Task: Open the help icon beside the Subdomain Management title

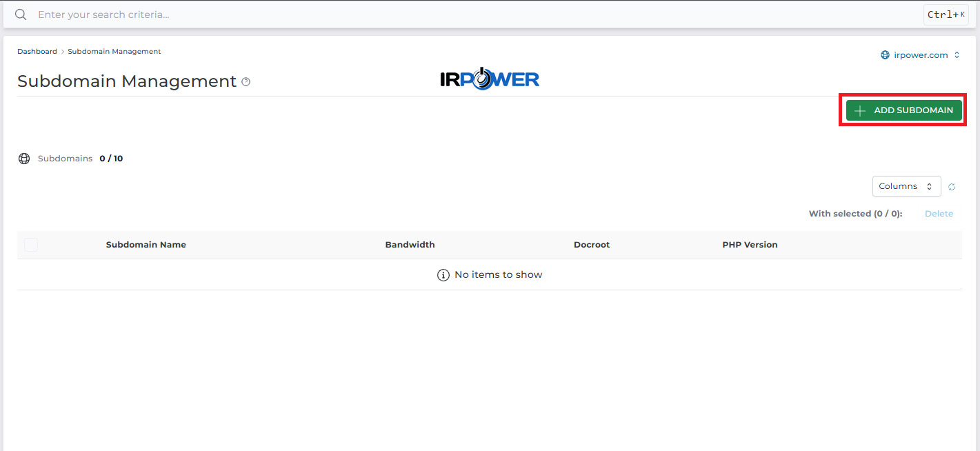Action: pyautogui.click(x=246, y=82)
